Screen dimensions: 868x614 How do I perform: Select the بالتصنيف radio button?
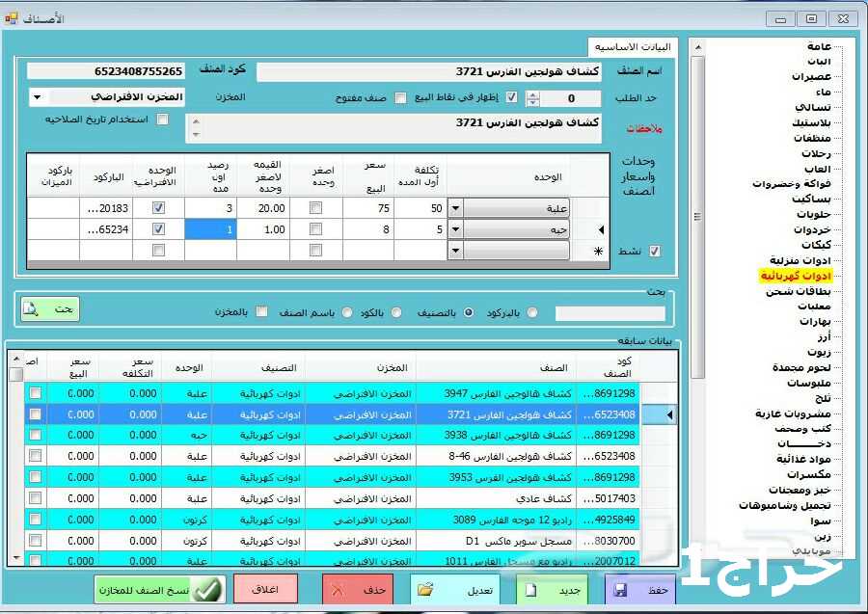(x=469, y=312)
